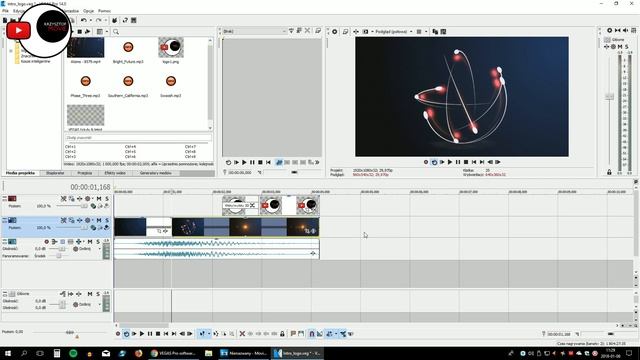This screenshot has height=360, width=640.
Task: Arm the audio track for recording
Action: (47, 242)
